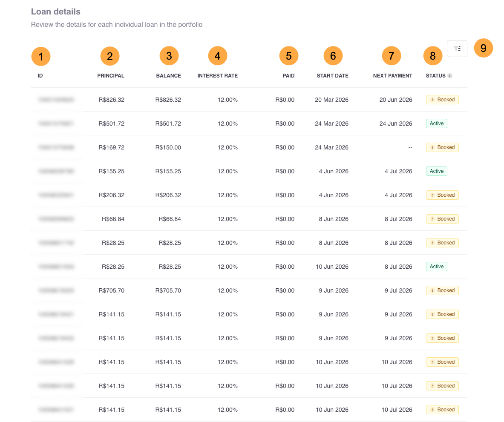Click the start date 20 Mar 2026
The height and width of the screenshot is (422, 504).
[331, 100]
